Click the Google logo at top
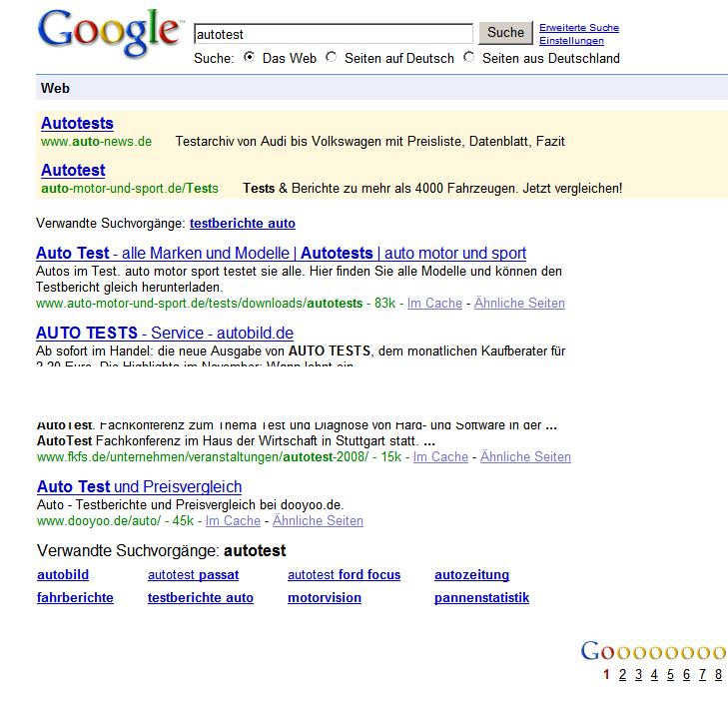Image resolution: width=728 pixels, height=708 pixels. [110, 33]
